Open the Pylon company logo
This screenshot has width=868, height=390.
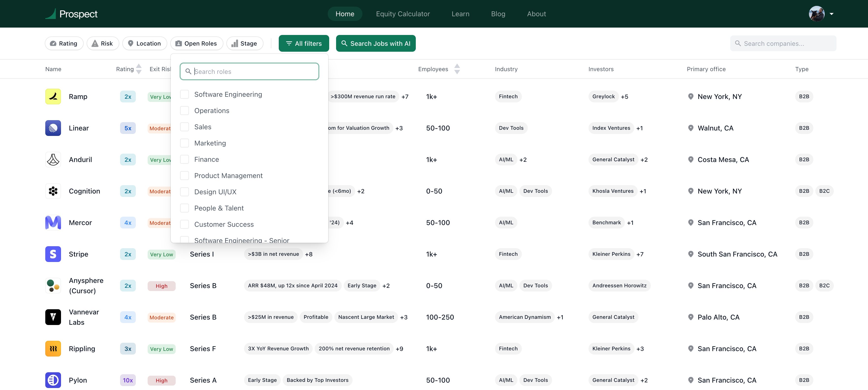[x=53, y=380]
